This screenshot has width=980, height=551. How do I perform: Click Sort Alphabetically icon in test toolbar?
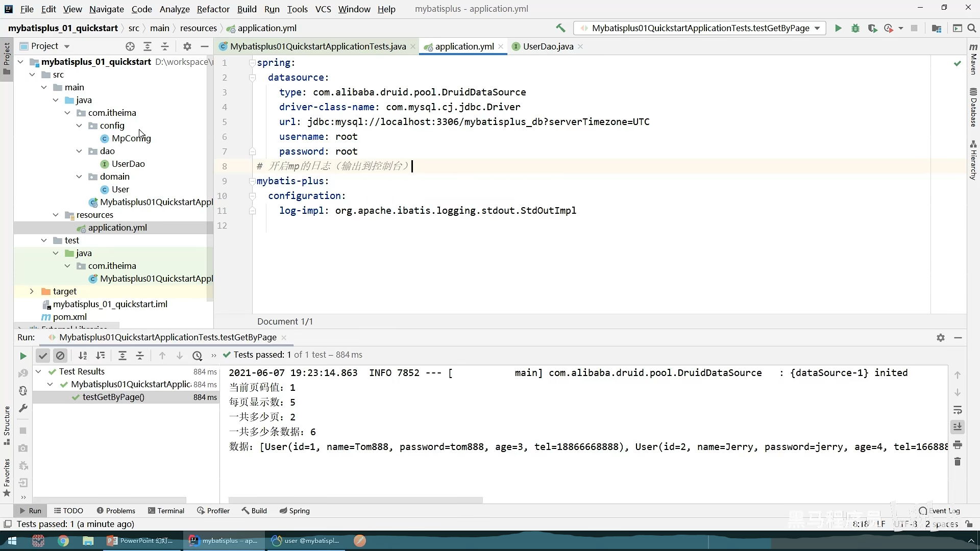(x=83, y=356)
